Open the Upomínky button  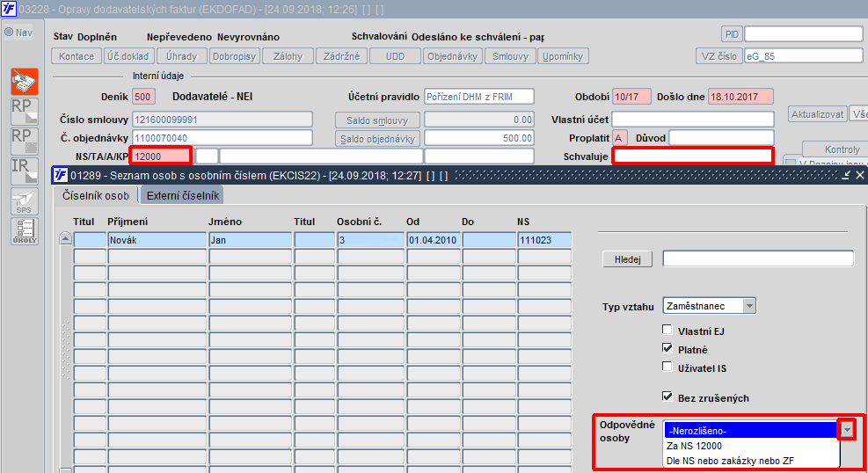pos(563,56)
